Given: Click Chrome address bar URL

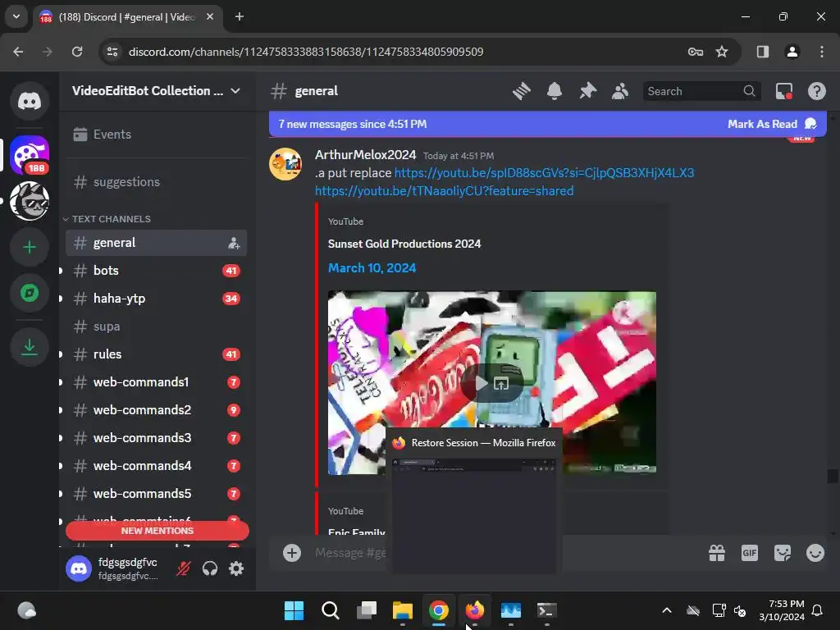Looking at the screenshot, I should [306, 52].
